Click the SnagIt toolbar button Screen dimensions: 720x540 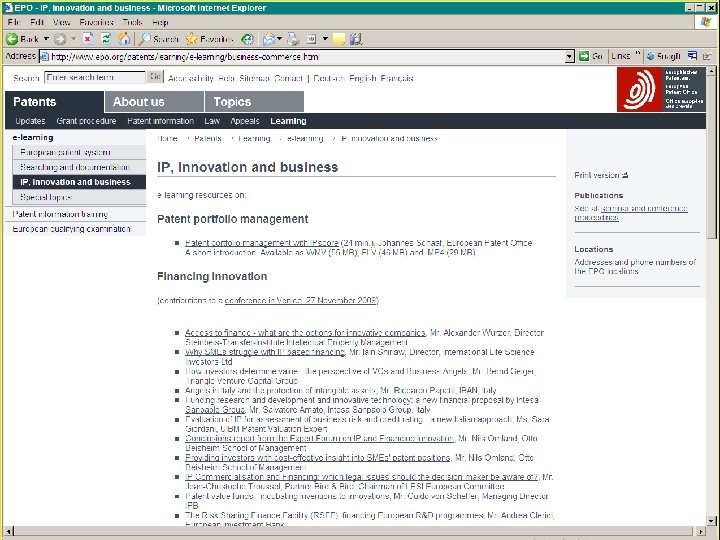(664, 56)
